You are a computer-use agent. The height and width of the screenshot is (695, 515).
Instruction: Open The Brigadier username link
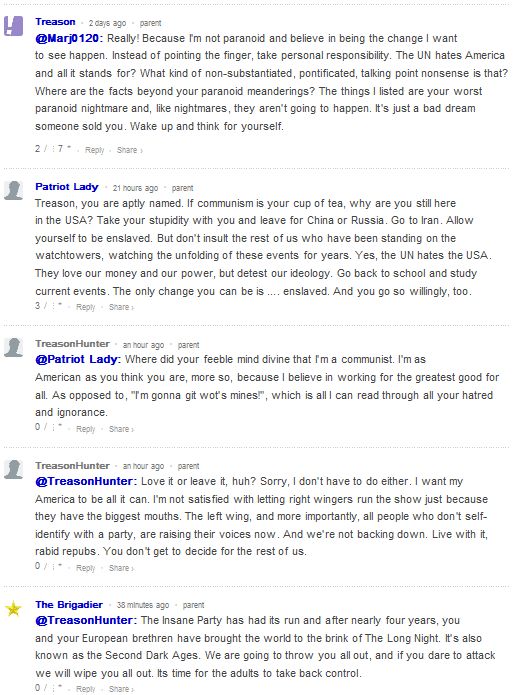pyautogui.click(x=69, y=605)
